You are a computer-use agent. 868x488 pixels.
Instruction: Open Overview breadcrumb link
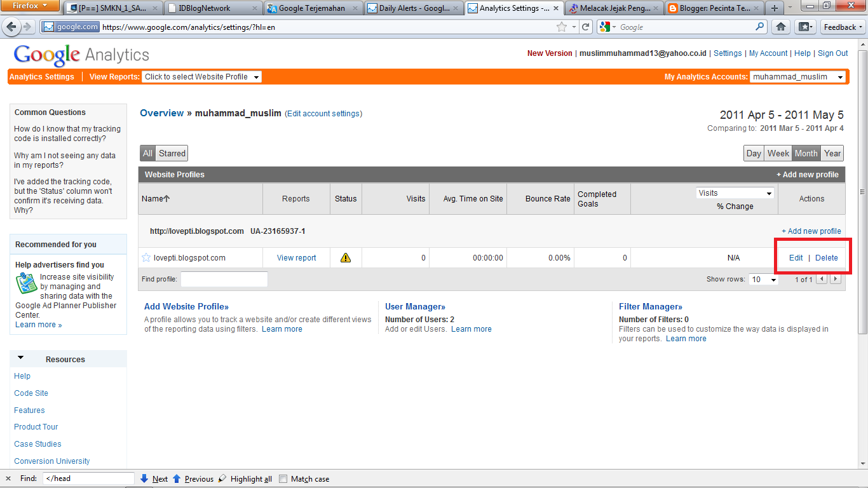pos(161,113)
